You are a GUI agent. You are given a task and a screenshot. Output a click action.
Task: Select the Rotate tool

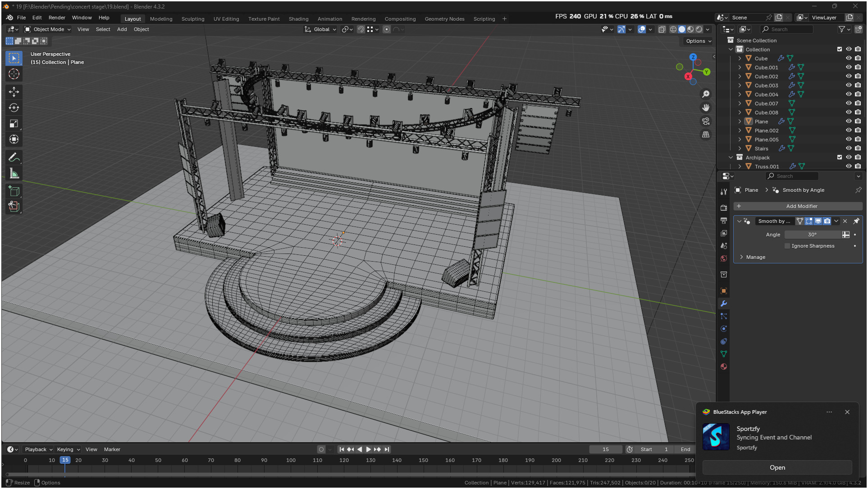pyautogui.click(x=14, y=108)
